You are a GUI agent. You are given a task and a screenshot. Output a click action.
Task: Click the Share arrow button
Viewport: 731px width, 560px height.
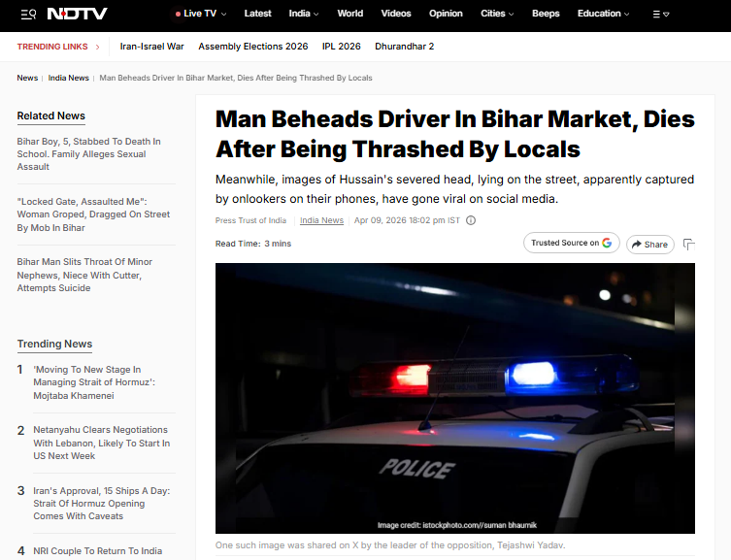pos(649,245)
